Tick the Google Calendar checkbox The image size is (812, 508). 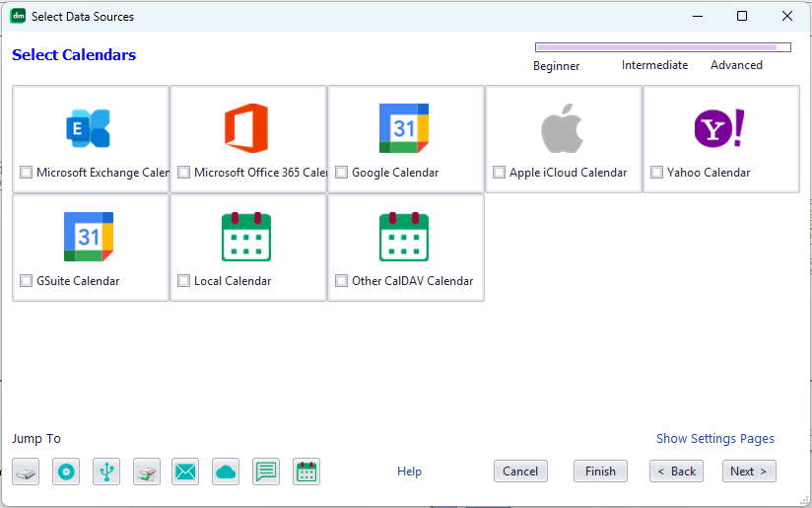342,173
